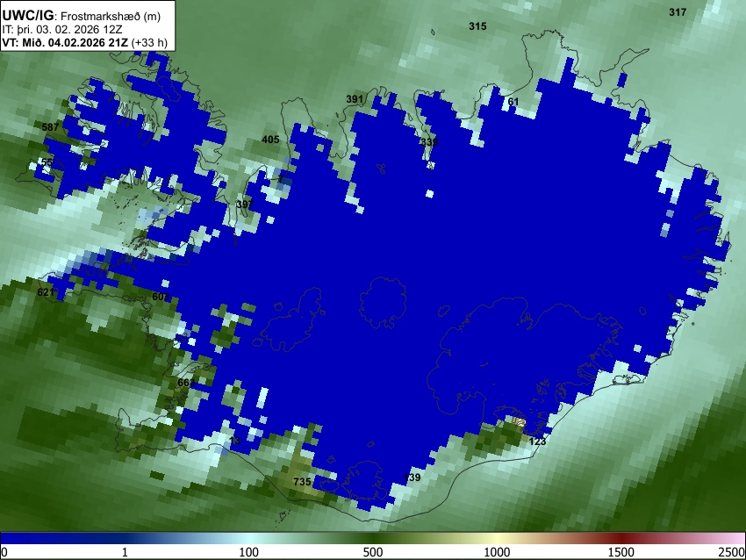Viewport: 746px width, 560px height.
Task: Click the pale yellow section of the color bar
Action: coord(497,538)
